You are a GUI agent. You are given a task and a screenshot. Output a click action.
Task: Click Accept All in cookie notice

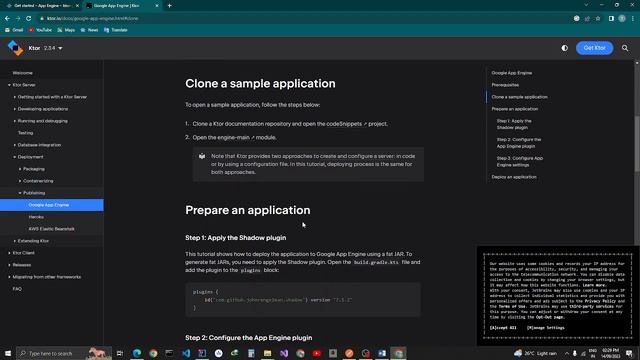[503, 328]
